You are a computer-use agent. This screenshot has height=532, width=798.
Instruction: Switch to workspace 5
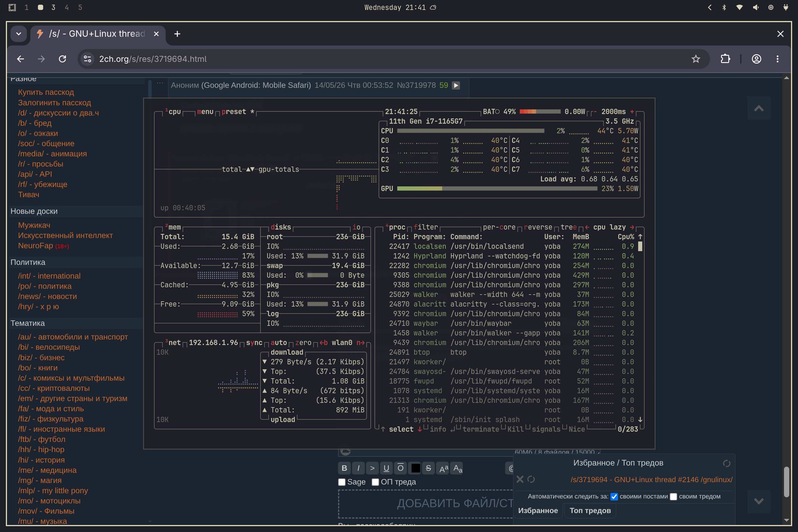(x=80, y=8)
